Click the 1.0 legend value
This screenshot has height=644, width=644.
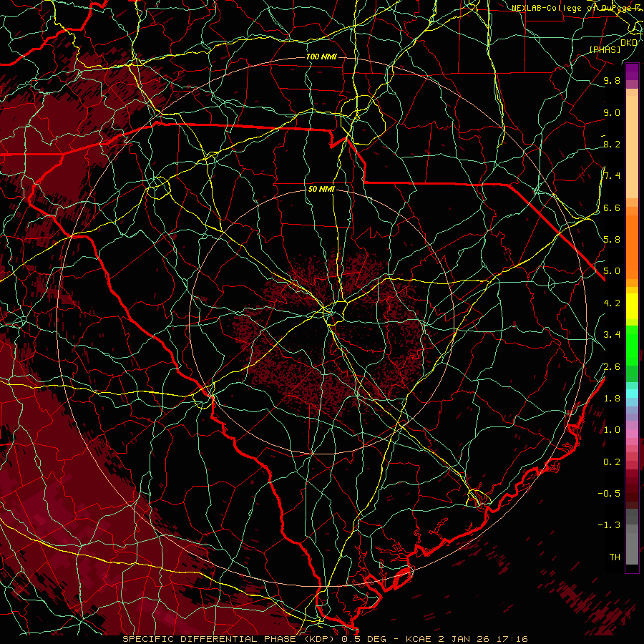(612, 430)
